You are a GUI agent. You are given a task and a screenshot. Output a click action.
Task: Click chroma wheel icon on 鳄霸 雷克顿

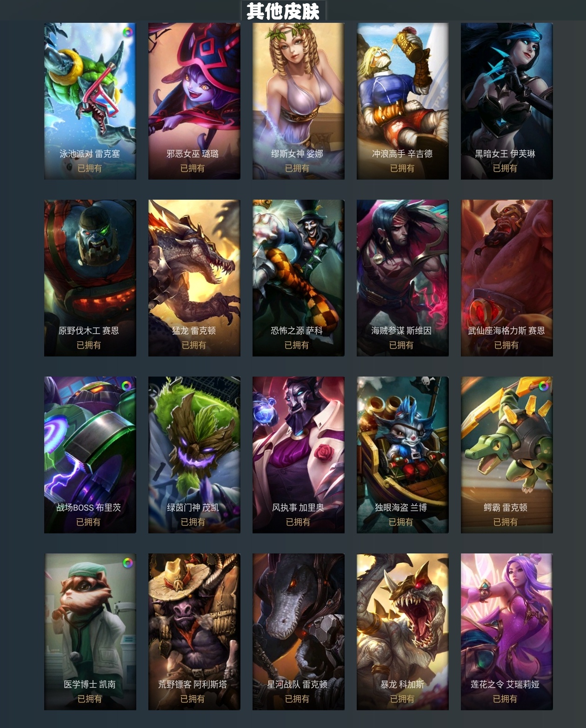click(543, 385)
